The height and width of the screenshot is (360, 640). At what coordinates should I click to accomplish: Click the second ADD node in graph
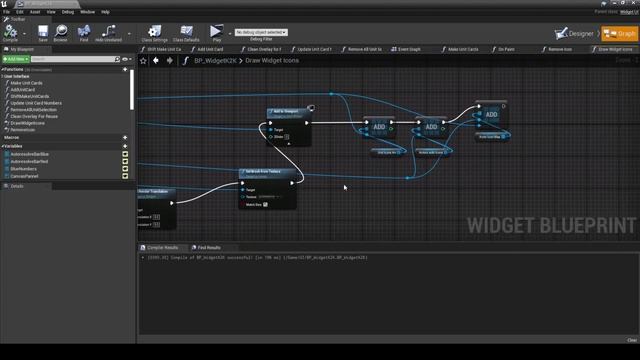(x=431, y=127)
